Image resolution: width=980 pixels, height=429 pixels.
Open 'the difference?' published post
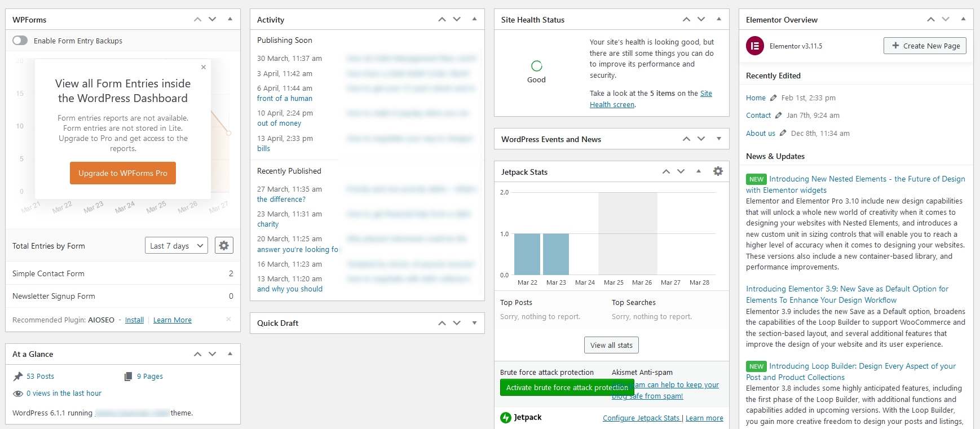pyautogui.click(x=281, y=200)
